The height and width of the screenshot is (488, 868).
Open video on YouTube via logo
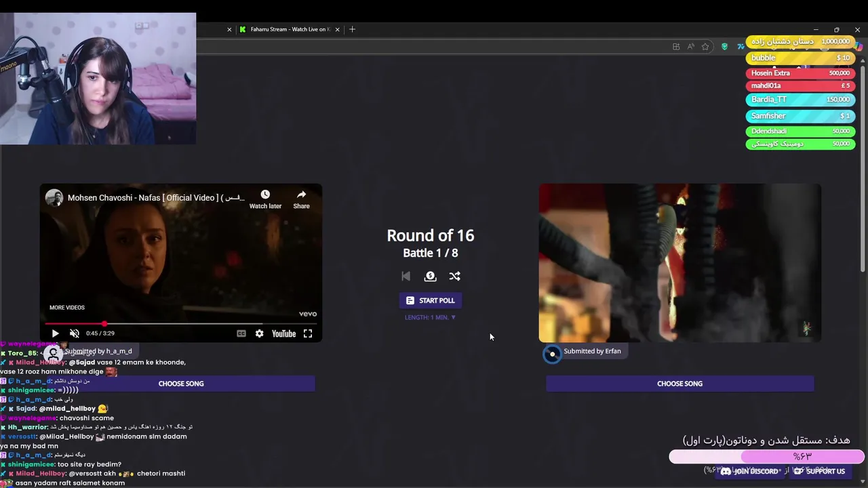click(x=283, y=333)
